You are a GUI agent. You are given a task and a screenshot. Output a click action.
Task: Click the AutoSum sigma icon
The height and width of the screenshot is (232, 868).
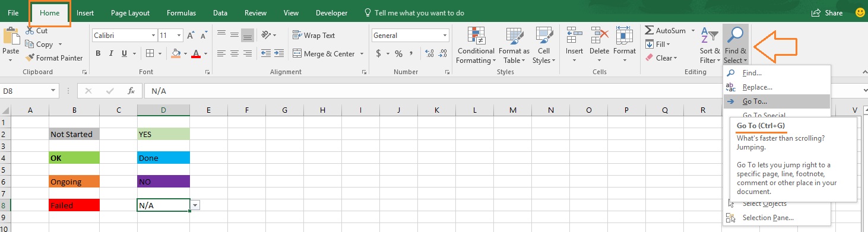pos(650,30)
